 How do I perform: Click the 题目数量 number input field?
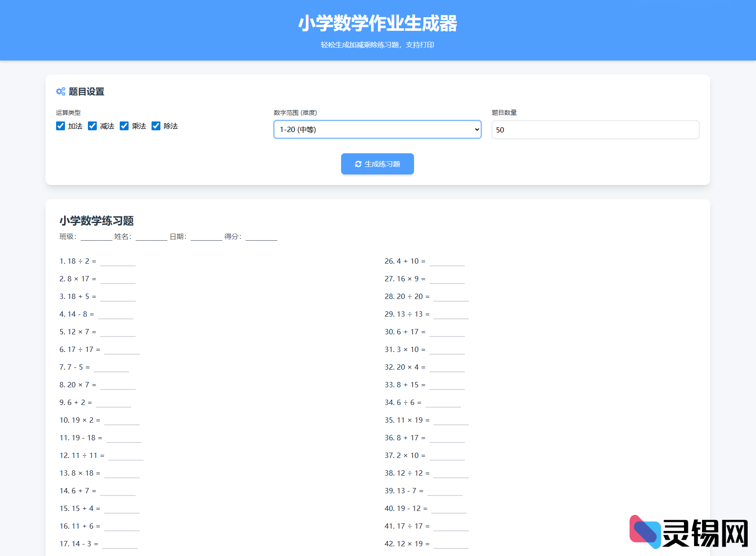[x=595, y=130]
